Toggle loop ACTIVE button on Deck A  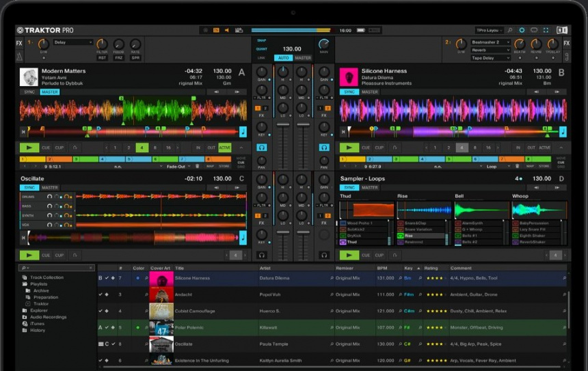click(x=225, y=148)
